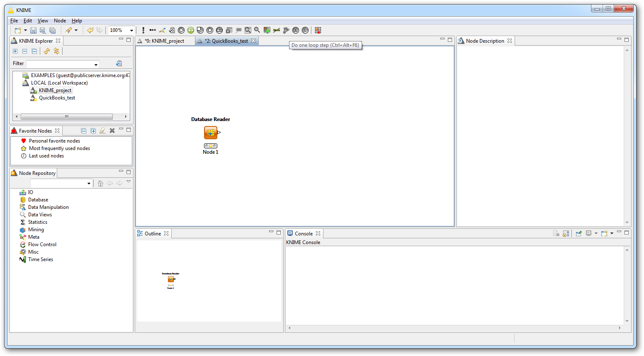
Task: Open the 100% zoom level dropdown
Action: tap(131, 30)
